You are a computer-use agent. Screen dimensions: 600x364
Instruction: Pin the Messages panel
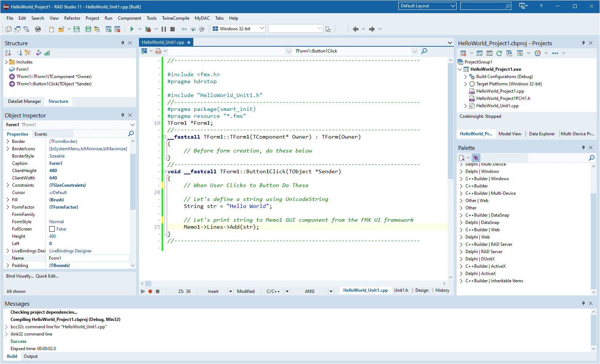(583, 303)
